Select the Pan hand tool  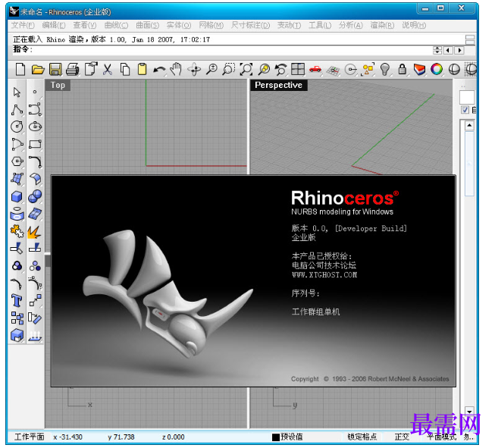pyautogui.click(x=176, y=69)
